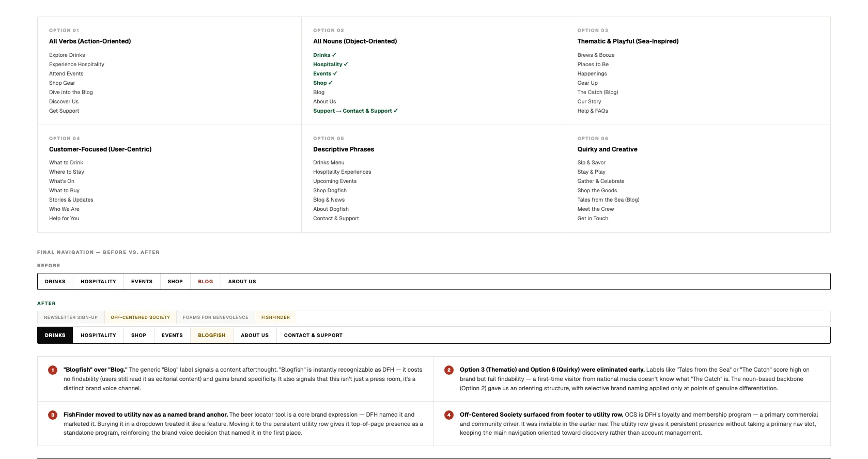Click SHOP in the After navigation bar

138,335
